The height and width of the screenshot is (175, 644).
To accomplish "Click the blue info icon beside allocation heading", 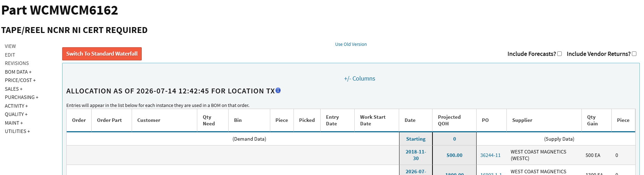I will (x=278, y=90).
